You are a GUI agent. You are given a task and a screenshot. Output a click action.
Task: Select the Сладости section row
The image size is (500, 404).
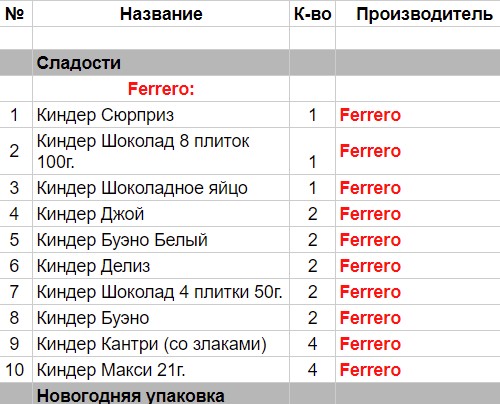coord(250,63)
